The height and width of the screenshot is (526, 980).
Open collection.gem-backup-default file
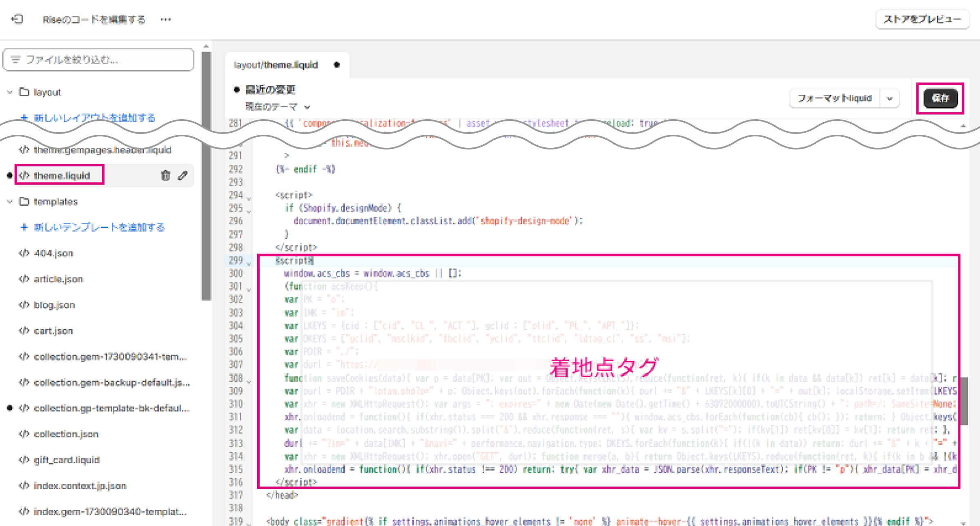click(x=112, y=383)
